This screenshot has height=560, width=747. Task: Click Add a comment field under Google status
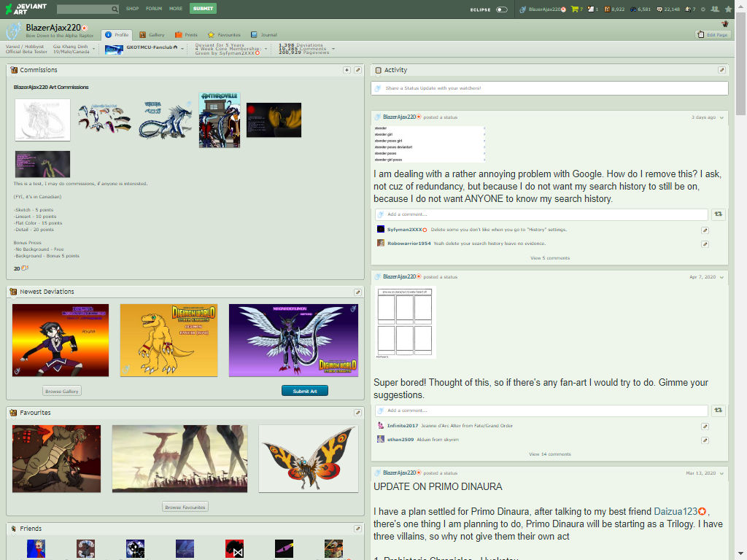click(541, 214)
